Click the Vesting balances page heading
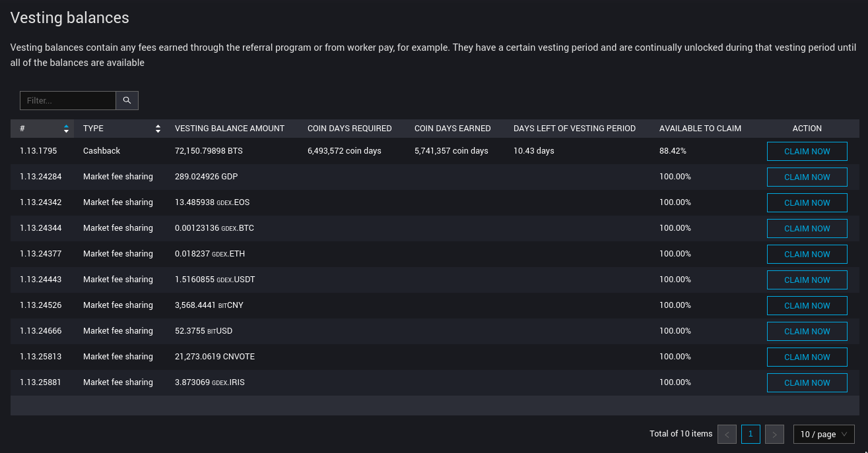 [70, 18]
